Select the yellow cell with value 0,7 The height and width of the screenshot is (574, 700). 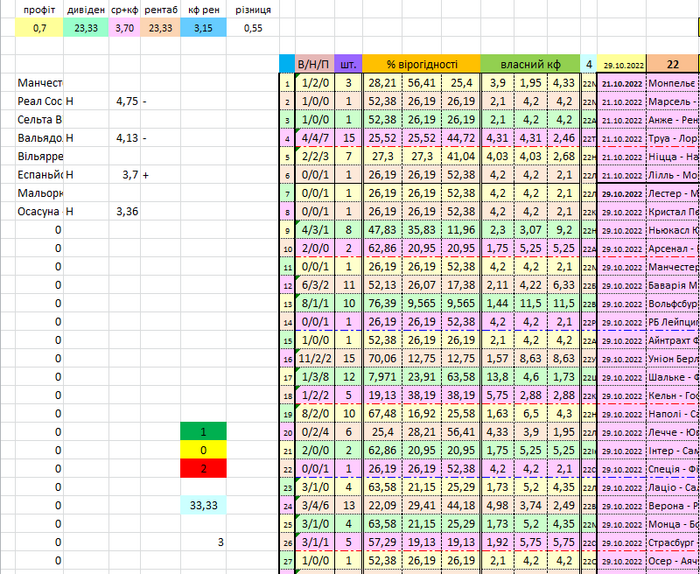click(39, 28)
